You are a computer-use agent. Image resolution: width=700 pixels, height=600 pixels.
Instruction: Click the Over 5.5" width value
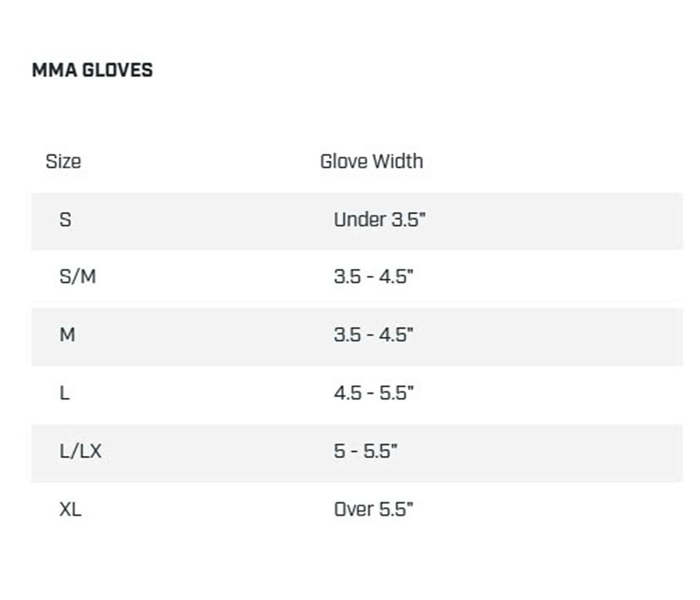pos(374,509)
